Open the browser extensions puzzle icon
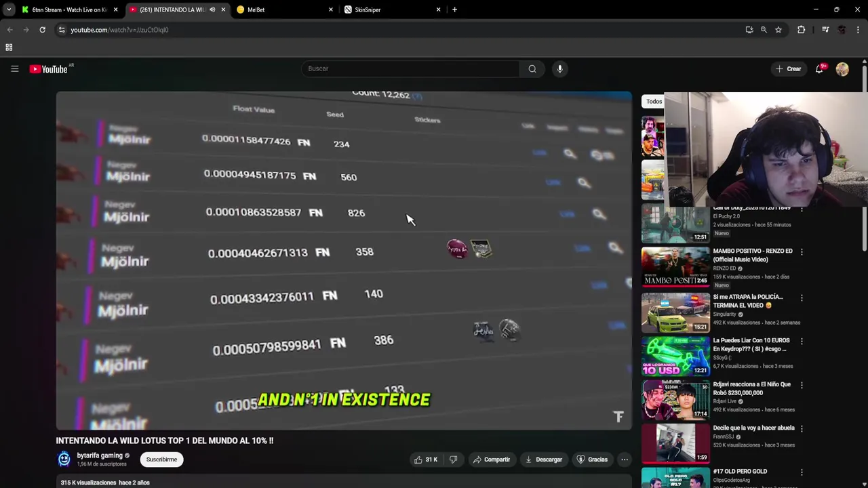 pyautogui.click(x=801, y=30)
